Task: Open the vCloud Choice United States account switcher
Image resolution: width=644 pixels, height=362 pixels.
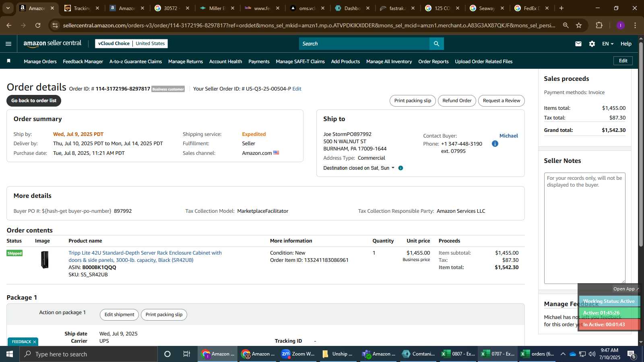Action: point(131,43)
